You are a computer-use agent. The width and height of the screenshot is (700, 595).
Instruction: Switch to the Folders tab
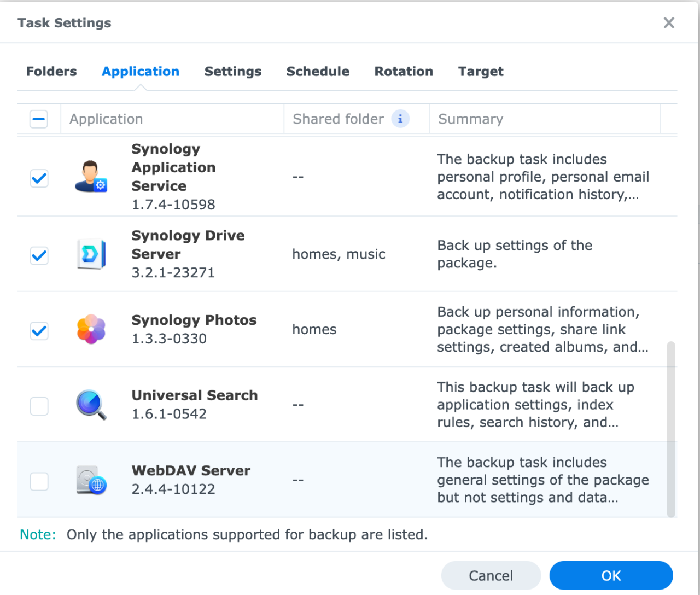[51, 71]
